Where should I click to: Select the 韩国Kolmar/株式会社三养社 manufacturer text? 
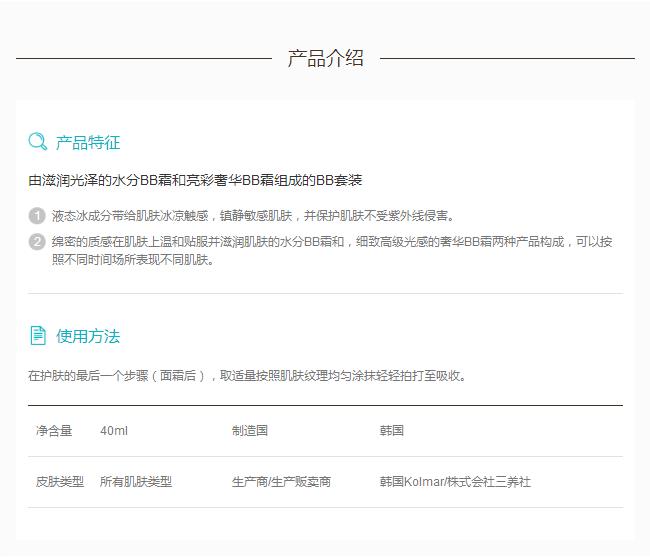click(455, 482)
